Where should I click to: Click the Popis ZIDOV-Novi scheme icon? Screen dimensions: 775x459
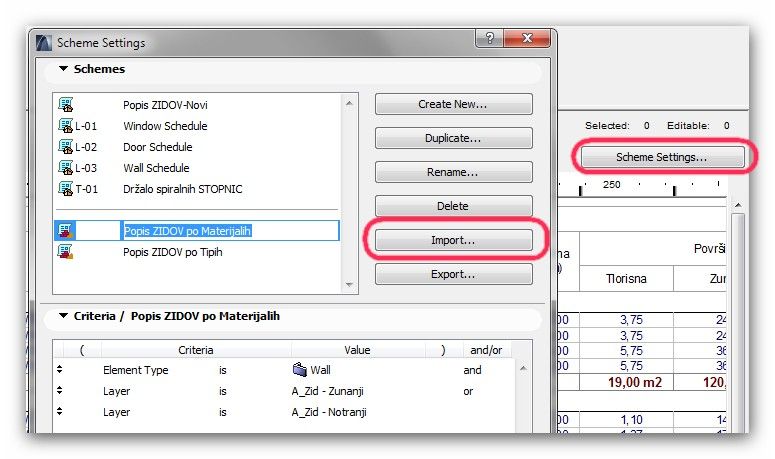click(65, 105)
